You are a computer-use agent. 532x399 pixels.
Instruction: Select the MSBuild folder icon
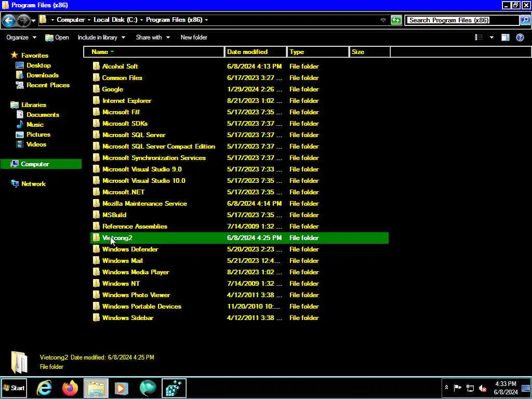point(96,215)
